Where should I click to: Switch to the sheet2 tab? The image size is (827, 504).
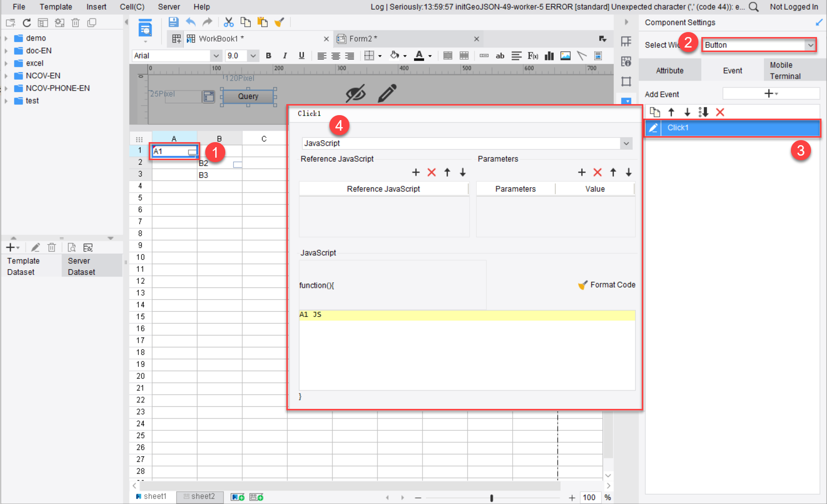point(199,496)
